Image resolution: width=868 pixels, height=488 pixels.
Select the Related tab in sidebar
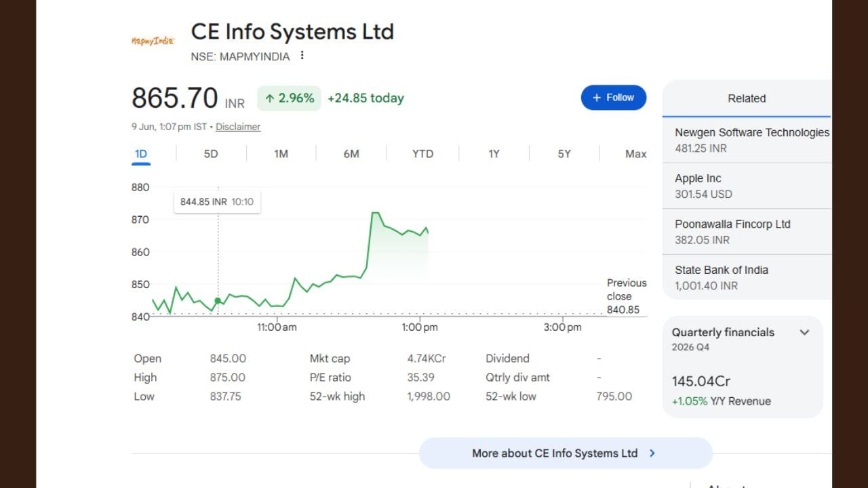pyautogui.click(x=747, y=98)
